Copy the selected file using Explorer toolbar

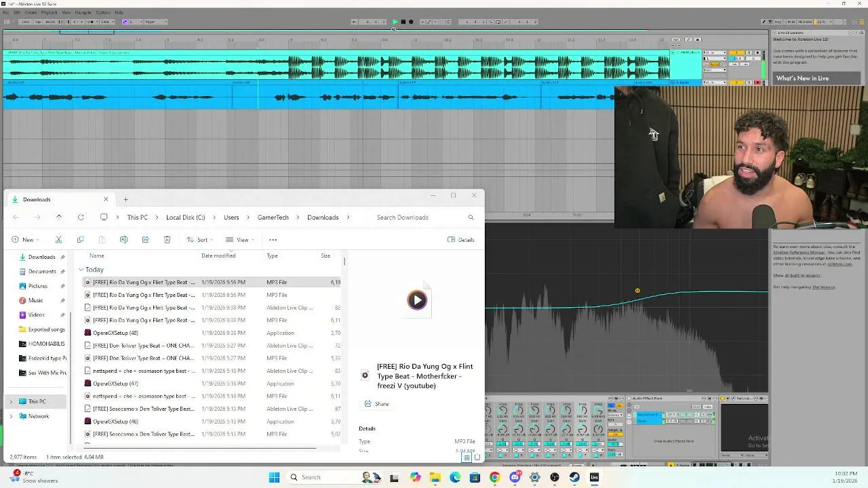[80, 239]
